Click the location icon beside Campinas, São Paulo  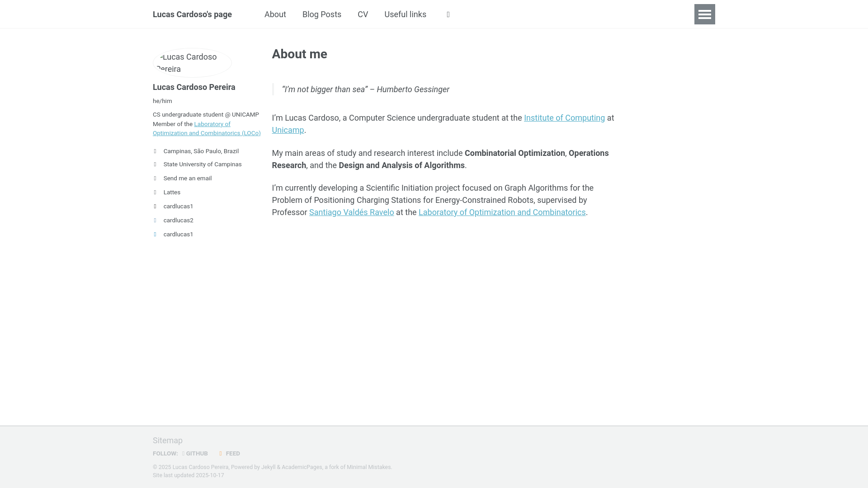coord(155,151)
